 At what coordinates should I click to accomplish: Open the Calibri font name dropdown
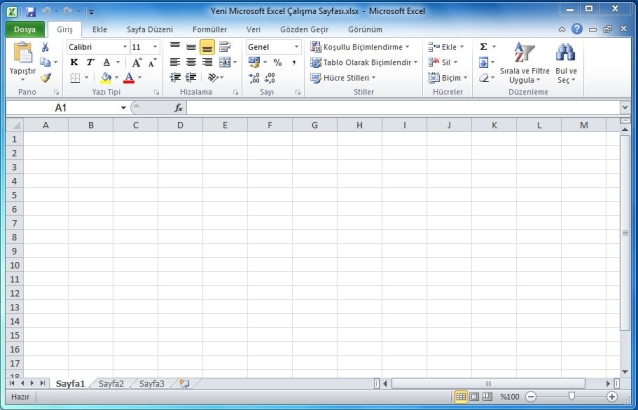124,47
